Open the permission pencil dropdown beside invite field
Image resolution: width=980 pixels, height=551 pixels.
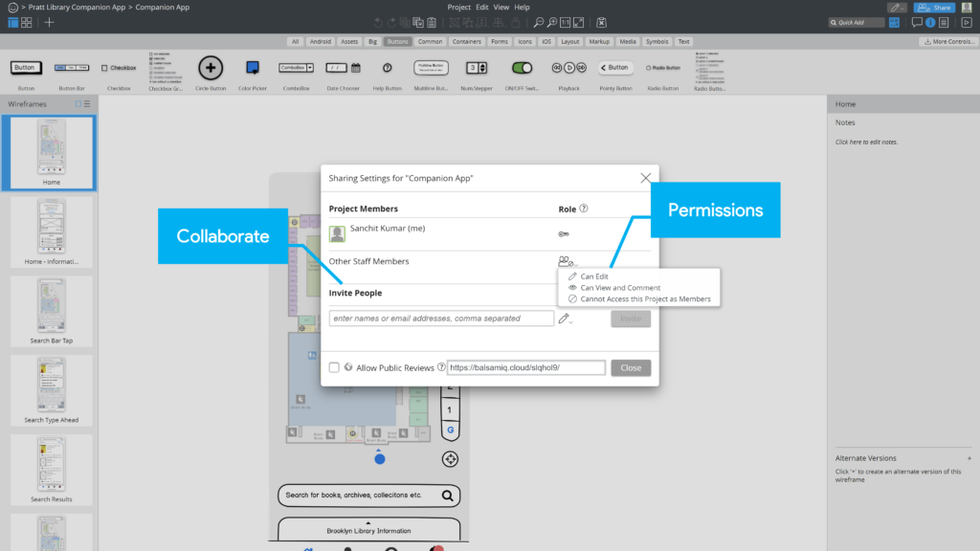pos(565,319)
